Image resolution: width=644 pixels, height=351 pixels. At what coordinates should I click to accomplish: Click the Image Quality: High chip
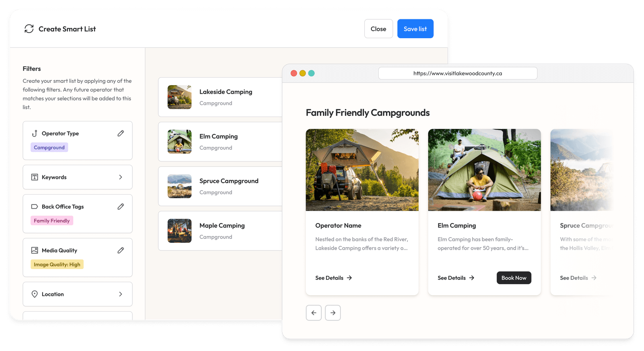(x=57, y=265)
